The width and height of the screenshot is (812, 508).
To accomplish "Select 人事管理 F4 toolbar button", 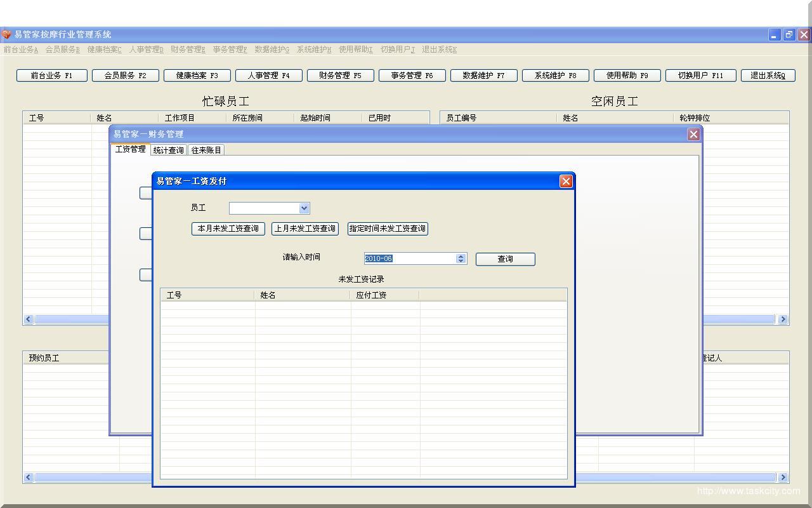I will (268, 76).
